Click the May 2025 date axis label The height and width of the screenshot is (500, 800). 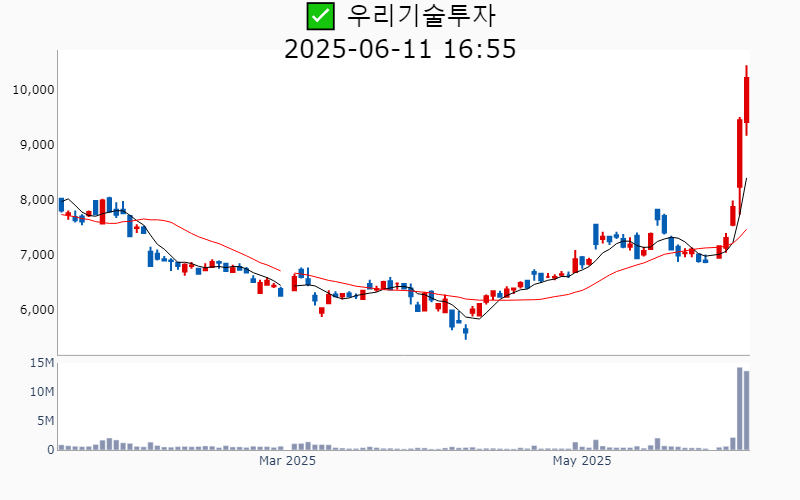[x=582, y=461]
